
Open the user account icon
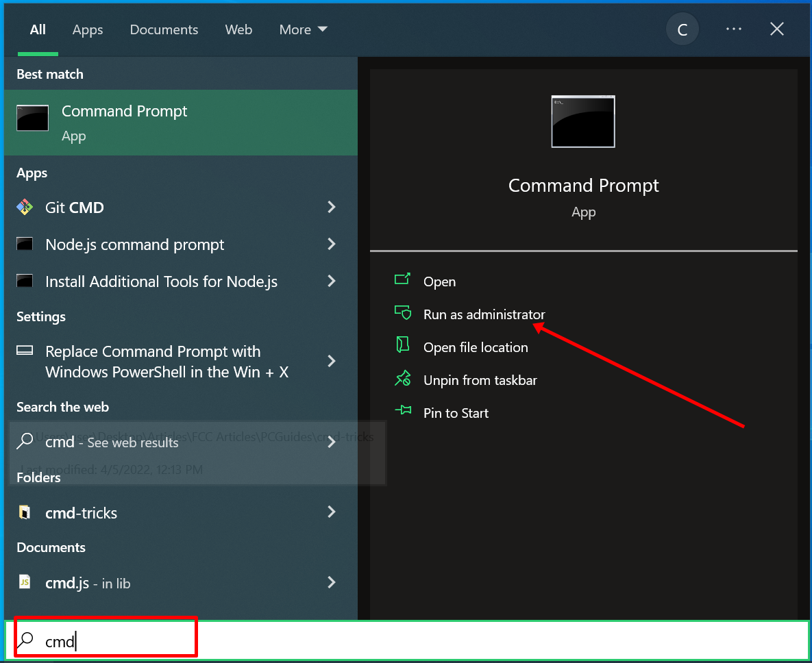pyautogui.click(x=682, y=29)
